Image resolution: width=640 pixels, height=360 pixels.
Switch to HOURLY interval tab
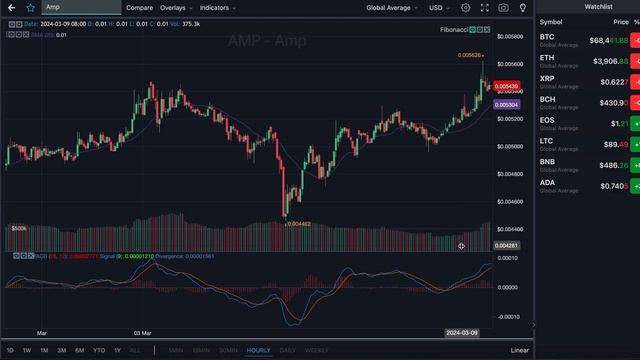(x=258, y=350)
